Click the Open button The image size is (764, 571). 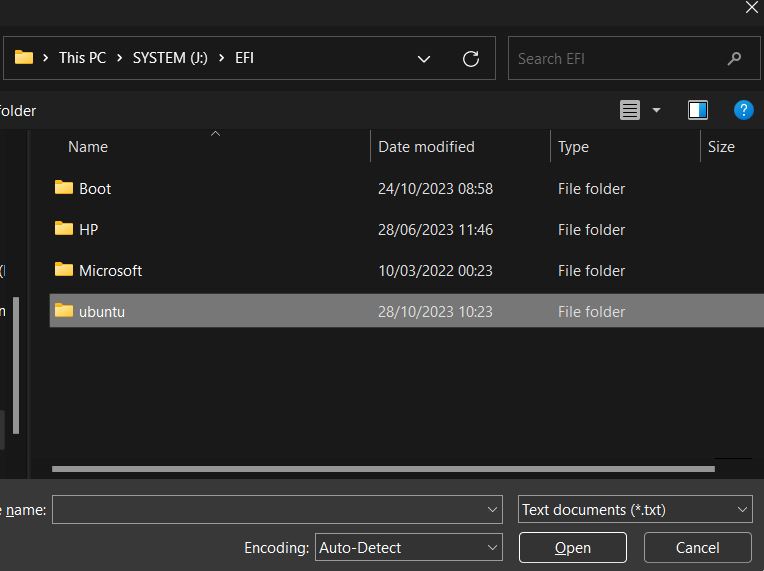pos(573,548)
